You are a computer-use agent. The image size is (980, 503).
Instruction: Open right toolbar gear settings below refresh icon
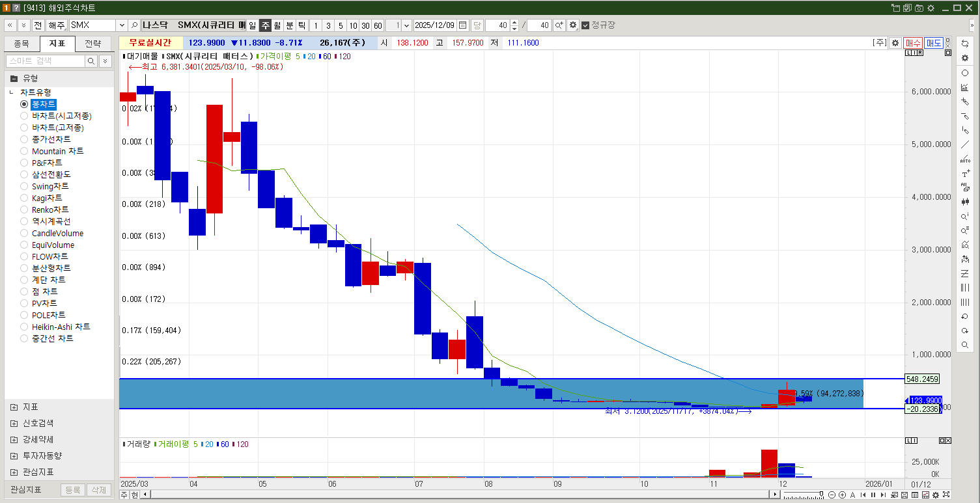pos(965,58)
